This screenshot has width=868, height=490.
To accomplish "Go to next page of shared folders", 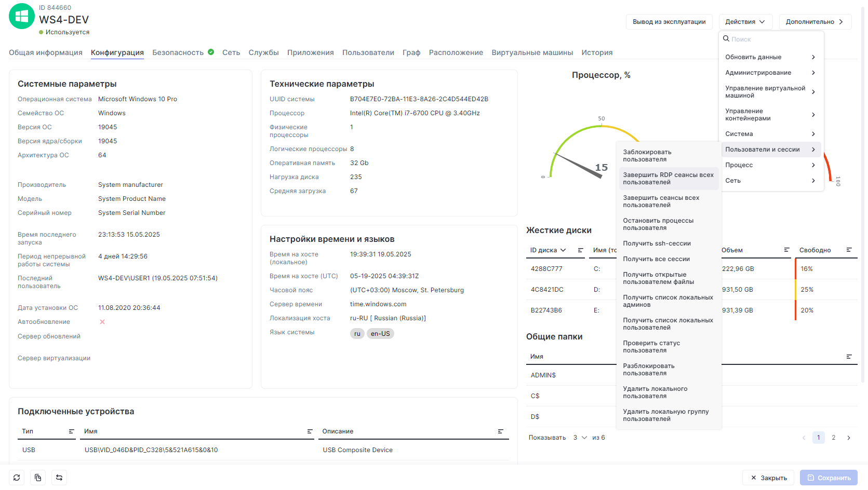I will coord(849,438).
